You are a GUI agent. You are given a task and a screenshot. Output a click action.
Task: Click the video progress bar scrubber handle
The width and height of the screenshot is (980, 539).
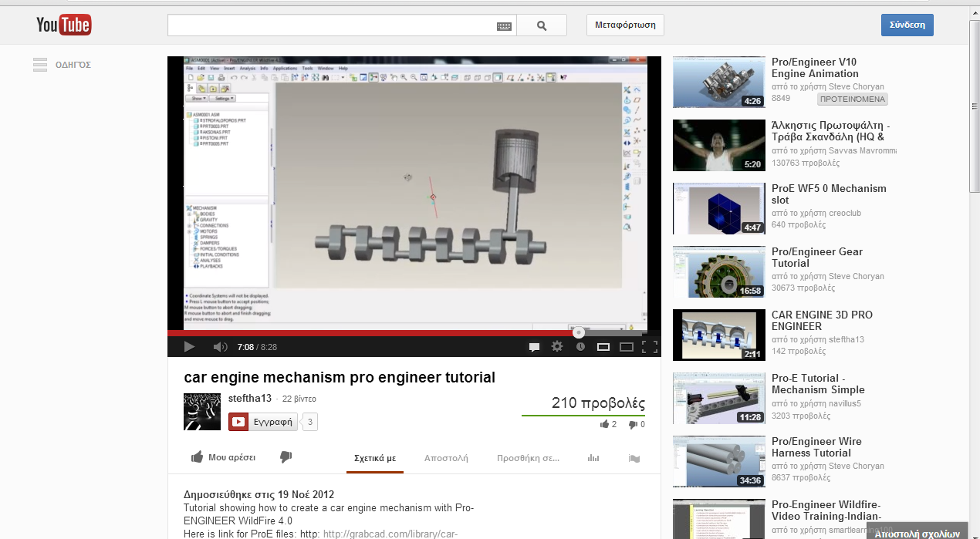click(x=578, y=333)
